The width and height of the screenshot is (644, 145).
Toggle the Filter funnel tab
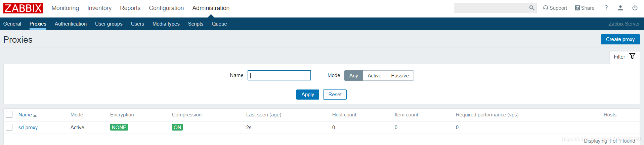625,57
